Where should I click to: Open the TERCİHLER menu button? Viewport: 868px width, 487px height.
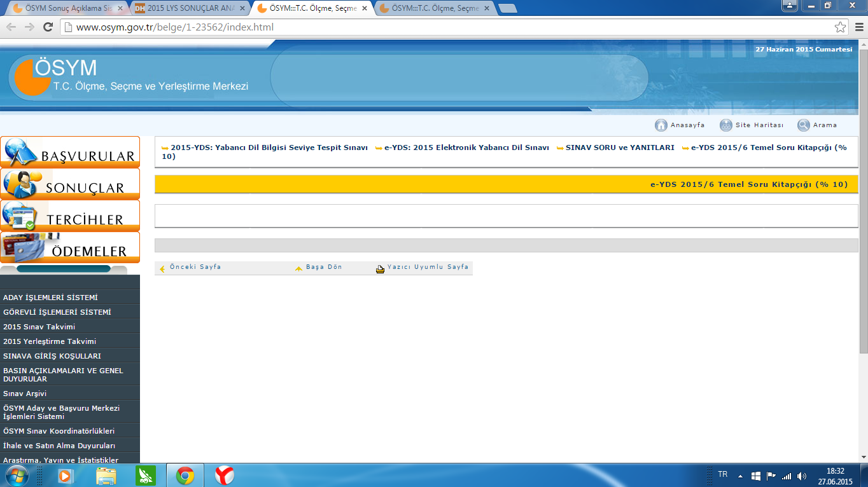point(70,216)
